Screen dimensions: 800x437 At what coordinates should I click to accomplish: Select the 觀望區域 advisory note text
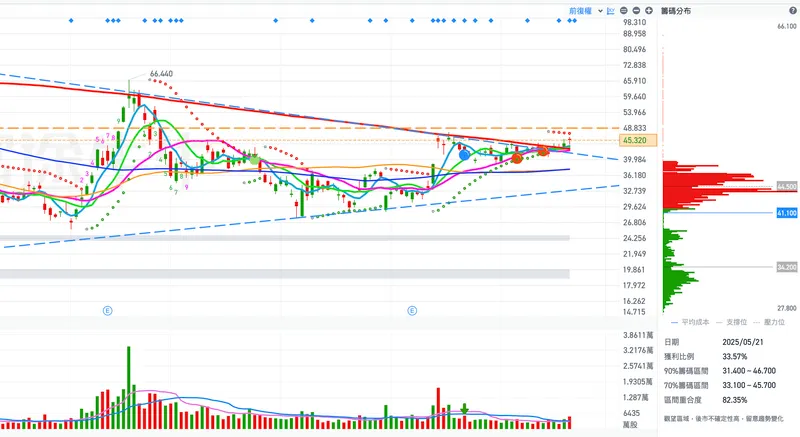(x=723, y=419)
